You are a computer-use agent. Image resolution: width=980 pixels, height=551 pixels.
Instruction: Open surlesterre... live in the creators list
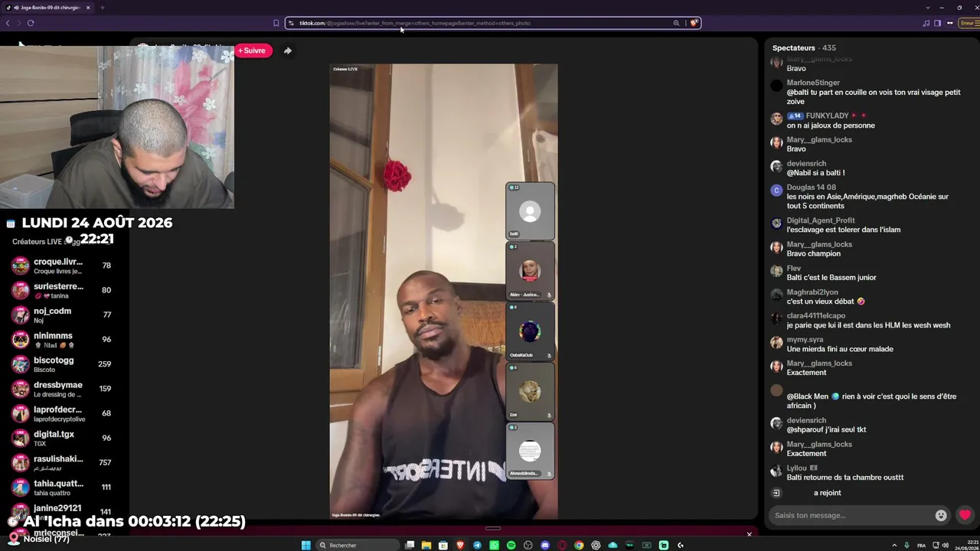pyautogui.click(x=63, y=290)
